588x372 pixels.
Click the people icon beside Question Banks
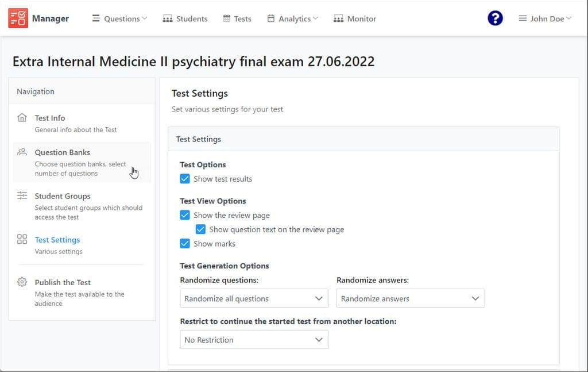22,152
